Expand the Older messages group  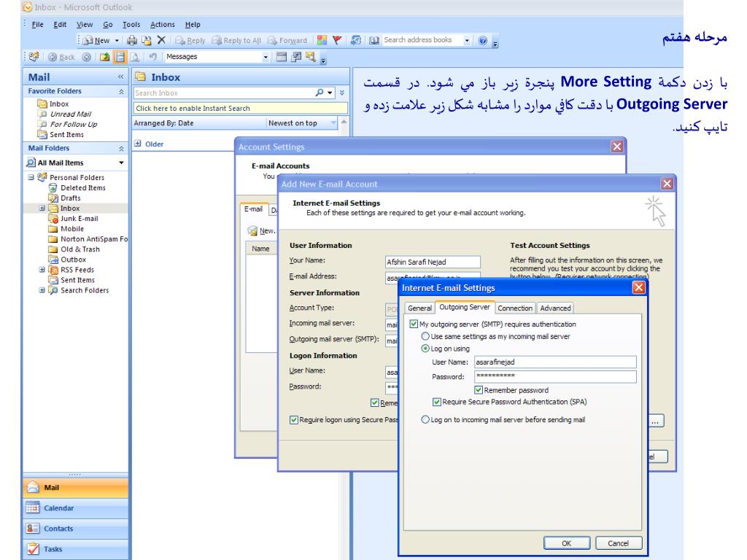coord(138,144)
